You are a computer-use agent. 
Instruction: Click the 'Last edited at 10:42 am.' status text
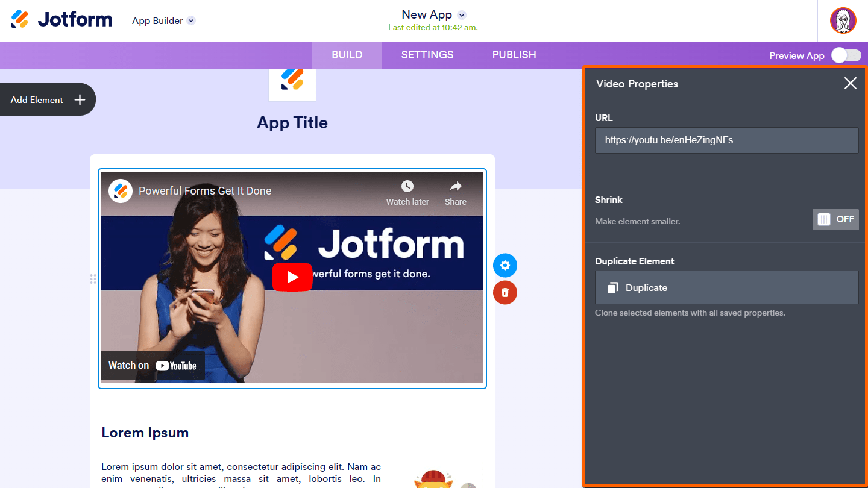433,28
